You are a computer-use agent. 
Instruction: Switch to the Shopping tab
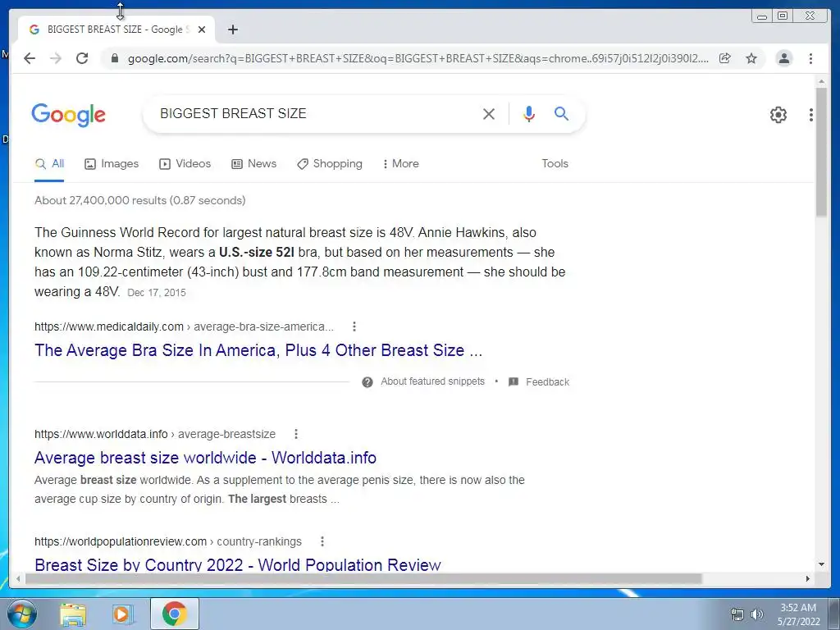(330, 164)
